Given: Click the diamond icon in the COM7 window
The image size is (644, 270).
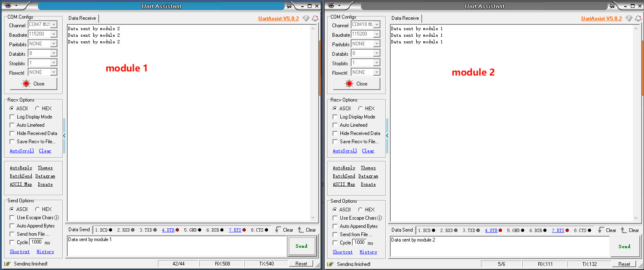Looking at the screenshot, I should click(x=306, y=19).
